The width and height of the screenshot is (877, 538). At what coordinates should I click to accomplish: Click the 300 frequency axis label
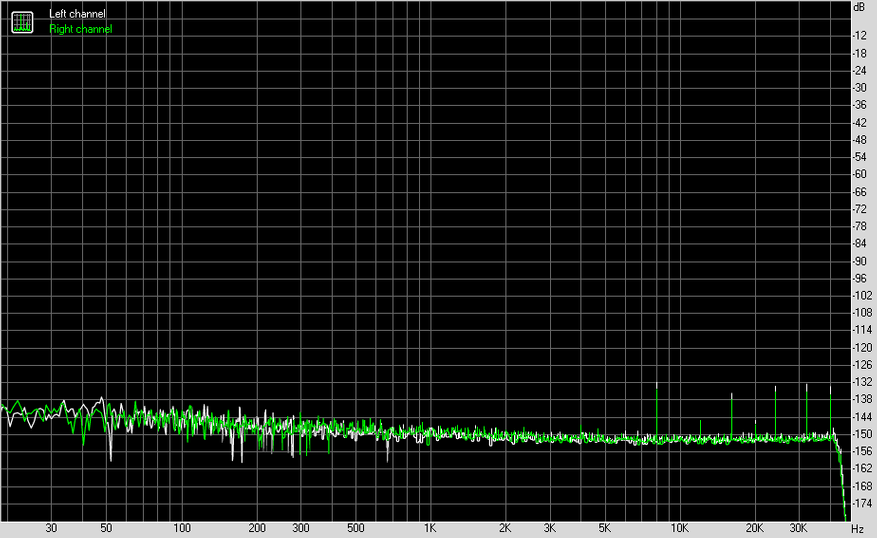pos(300,528)
